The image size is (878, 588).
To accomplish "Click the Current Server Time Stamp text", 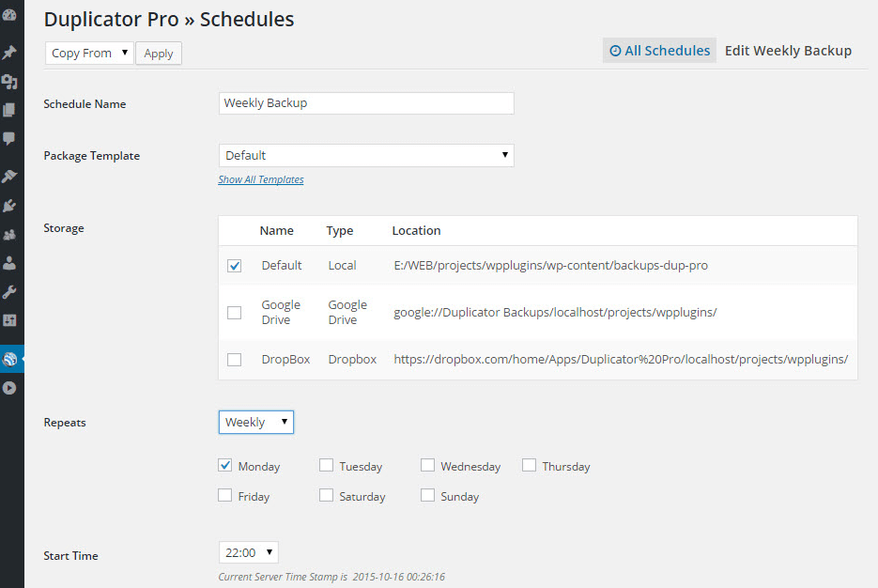I will (331, 577).
